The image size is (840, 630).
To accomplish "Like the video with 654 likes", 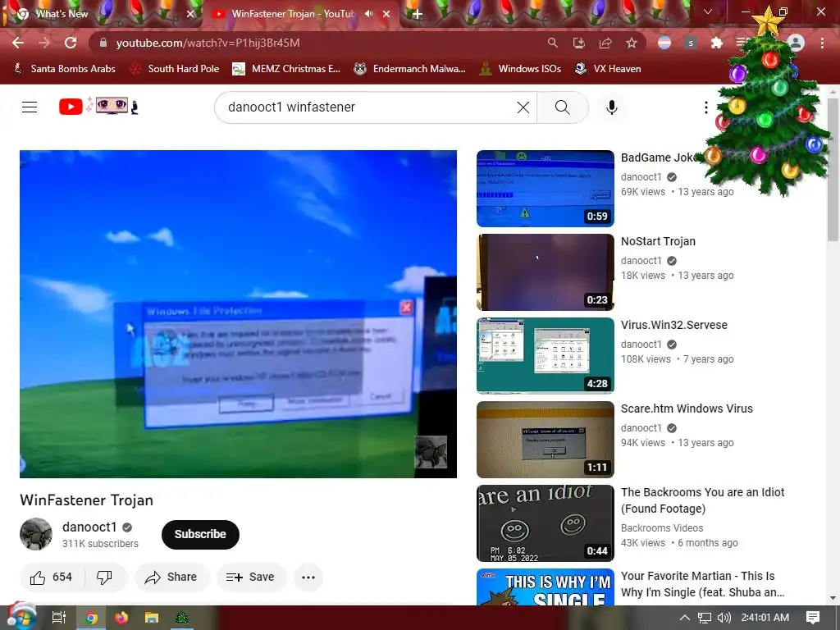I will [52, 577].
